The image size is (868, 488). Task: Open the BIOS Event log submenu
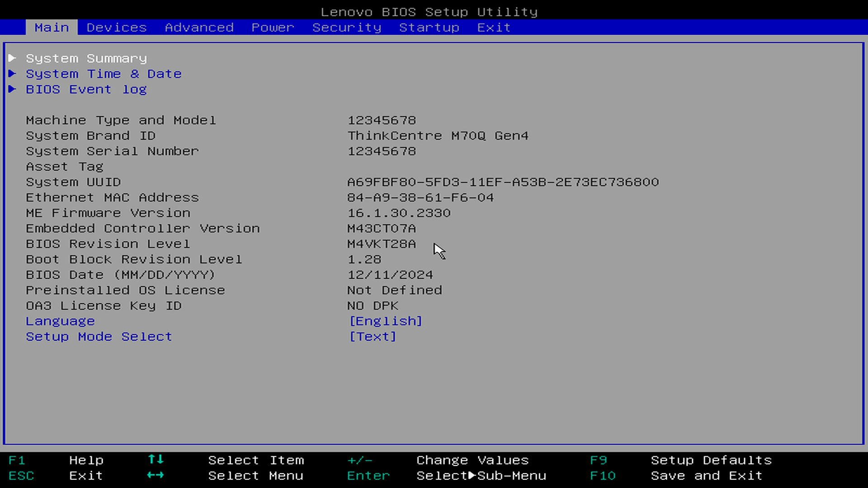tap(86, 89)
